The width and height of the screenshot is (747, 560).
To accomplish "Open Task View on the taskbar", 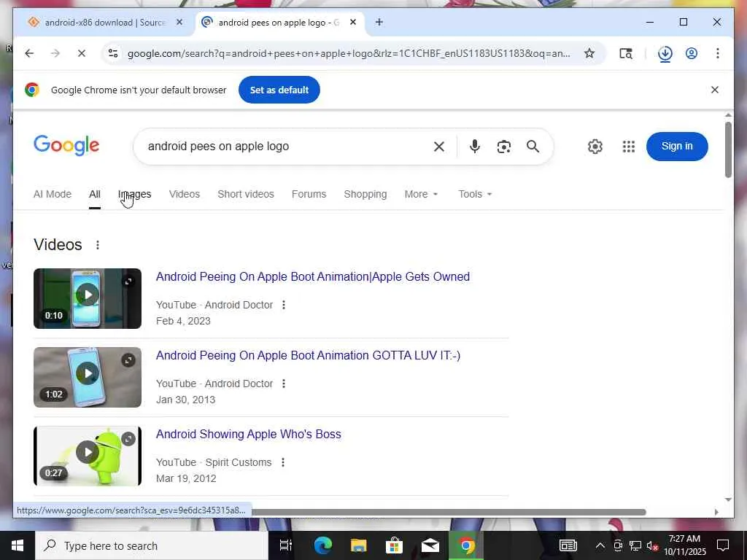I will point(285,545).
